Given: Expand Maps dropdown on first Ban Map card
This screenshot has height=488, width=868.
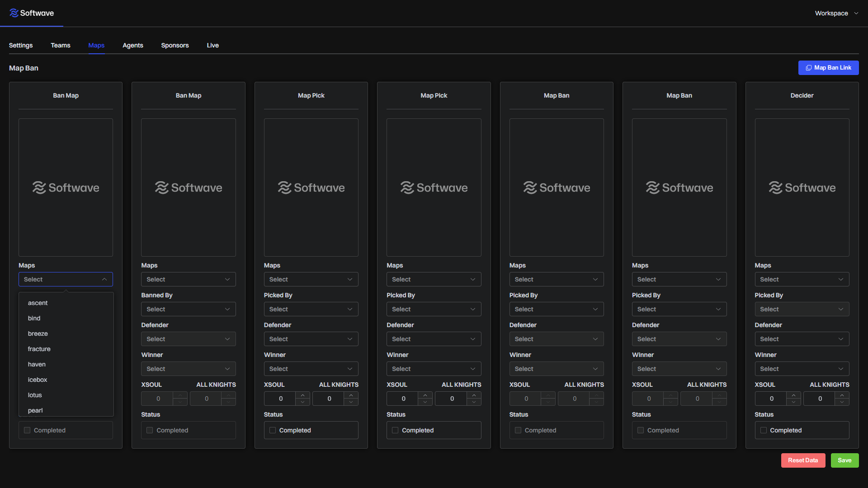Looking at the screenshot, I should [65, 279].
